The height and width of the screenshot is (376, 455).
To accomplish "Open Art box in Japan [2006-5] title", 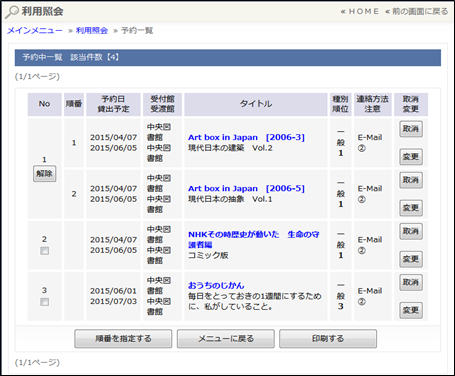I will [x=246, y=189].
